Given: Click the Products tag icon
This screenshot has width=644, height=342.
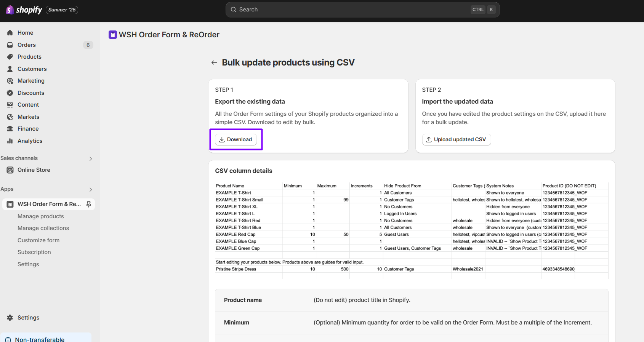Looking at the screenshot, I should (x=10, y=57).
